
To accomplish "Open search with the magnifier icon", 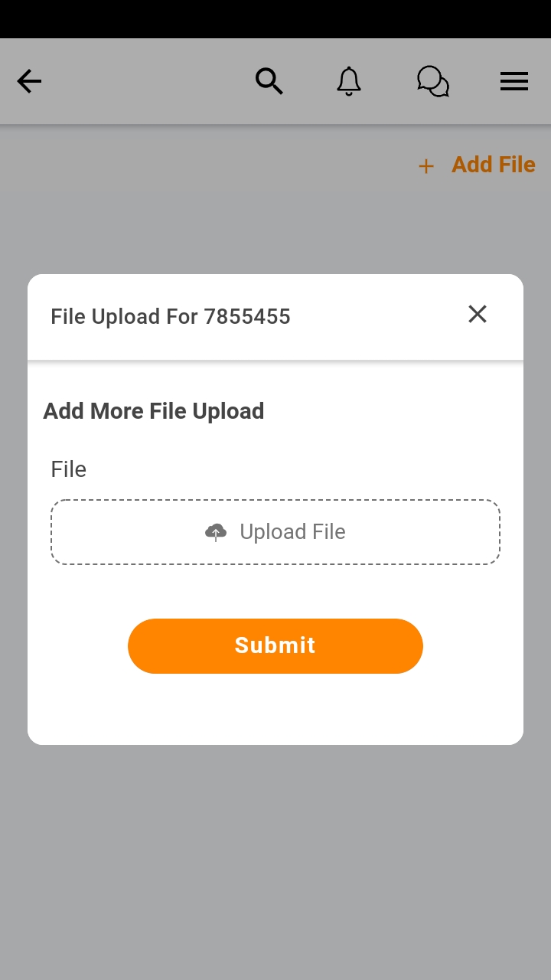I will (x=269, y=81).
